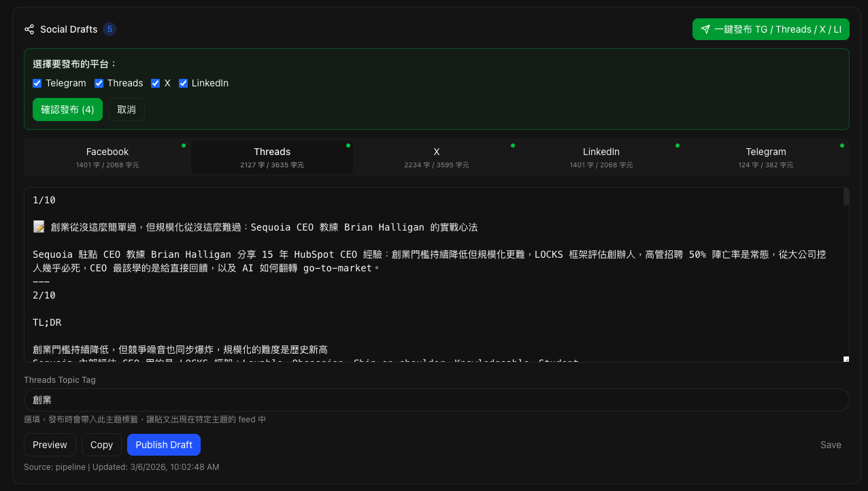The image size is (868, 491).
Task: Toggle the X platform checkbox
Action: 156,83
